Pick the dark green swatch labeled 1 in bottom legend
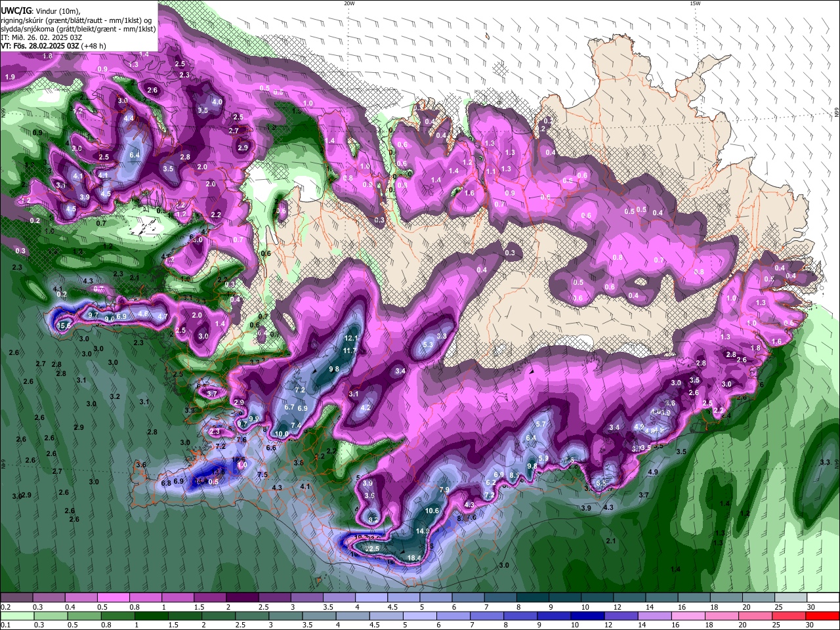This screenshot has width=840, height=630. click(152, 616)
